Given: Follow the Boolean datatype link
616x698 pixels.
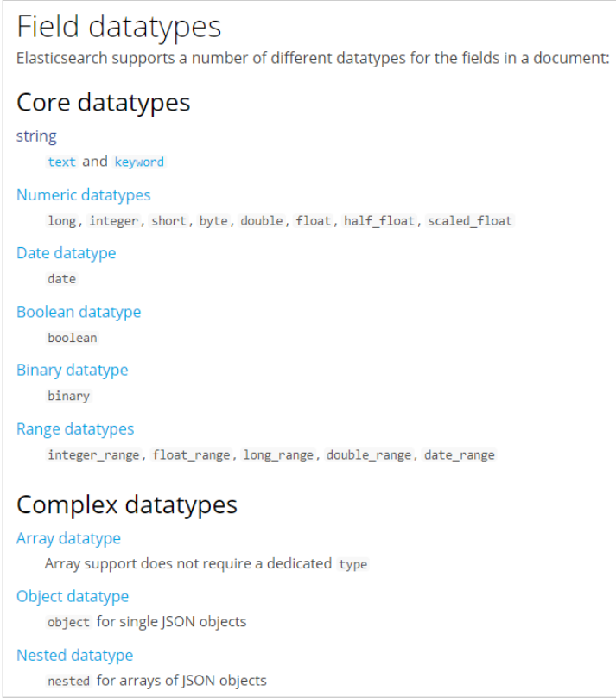Looking at the screenshot, I should click(79, 312).
